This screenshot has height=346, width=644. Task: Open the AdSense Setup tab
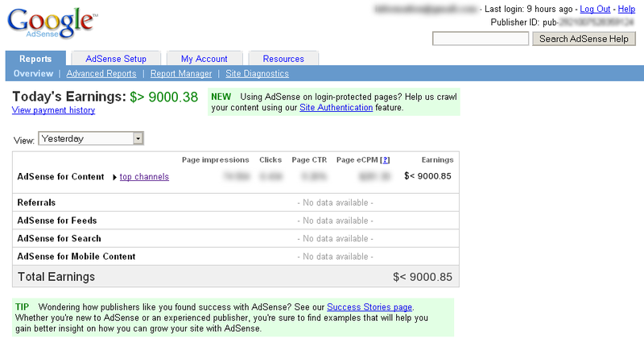tap(116, 59)
